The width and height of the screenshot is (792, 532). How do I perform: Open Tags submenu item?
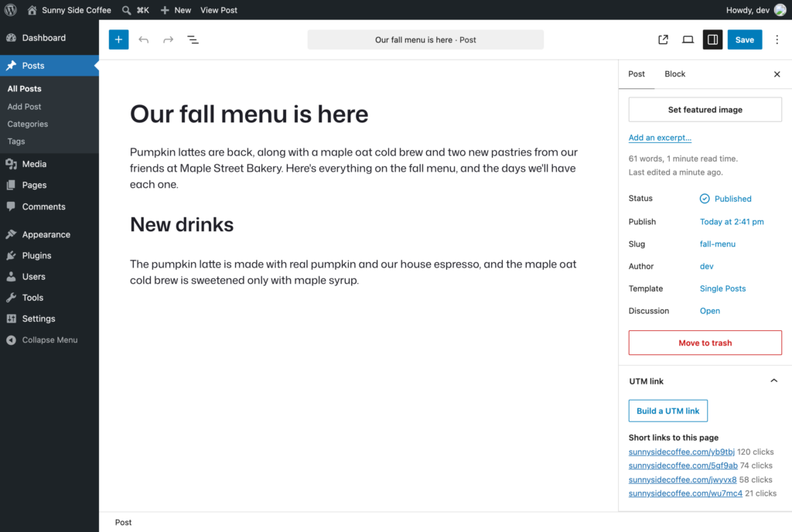16,142
